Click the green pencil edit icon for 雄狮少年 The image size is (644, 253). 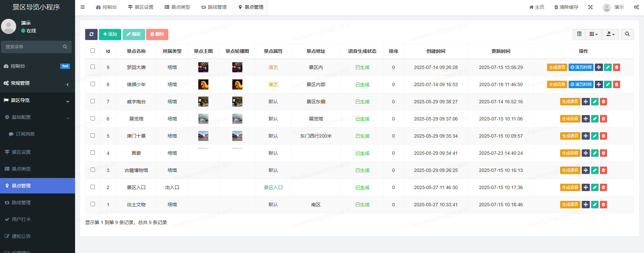(608, 84)
